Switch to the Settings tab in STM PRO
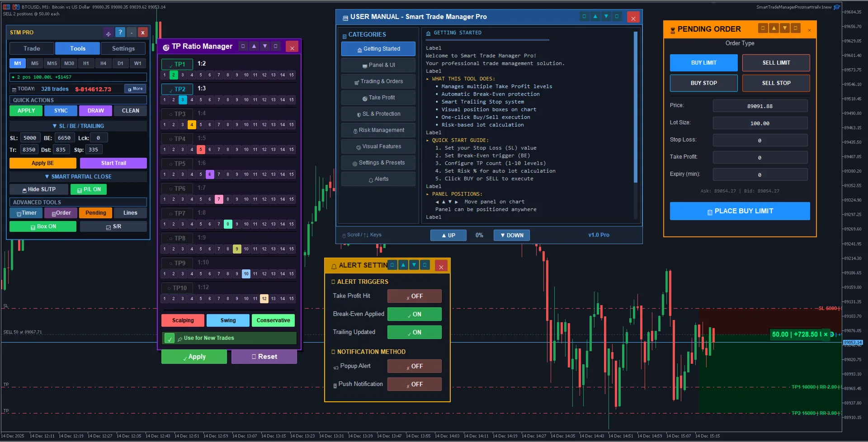 tap(123, 48)
